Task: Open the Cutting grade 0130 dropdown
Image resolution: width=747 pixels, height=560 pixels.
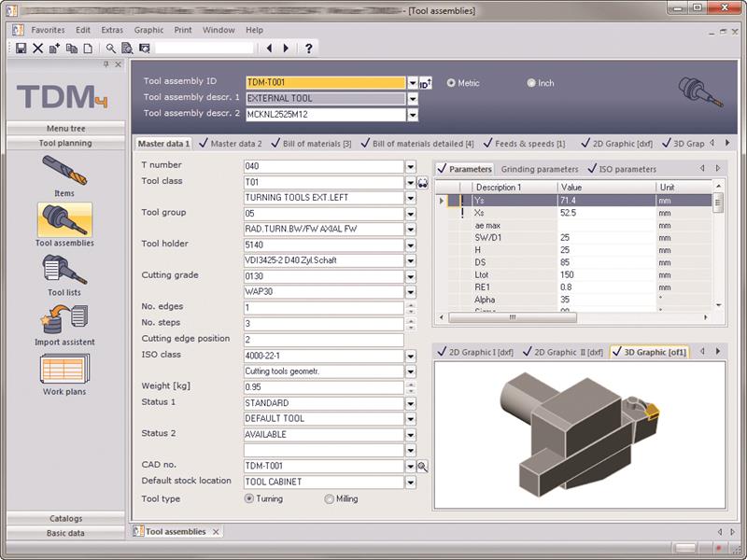Action: 411,276
